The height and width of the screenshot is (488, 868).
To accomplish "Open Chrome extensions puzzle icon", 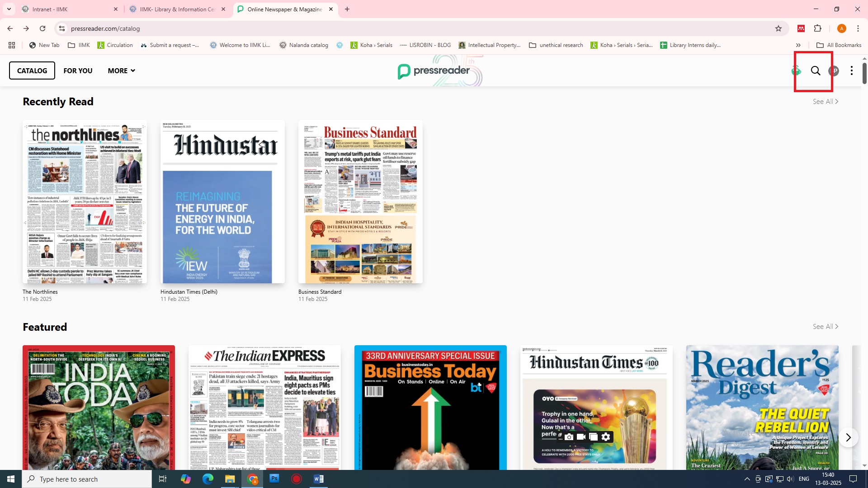I will [x=818, y=28].
